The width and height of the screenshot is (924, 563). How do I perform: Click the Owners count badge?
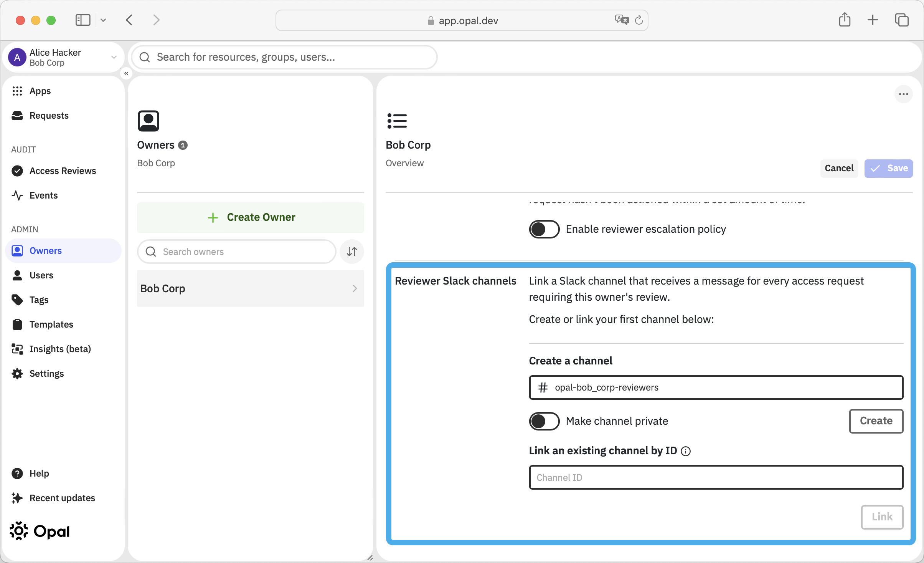click(x=183, y=145)
